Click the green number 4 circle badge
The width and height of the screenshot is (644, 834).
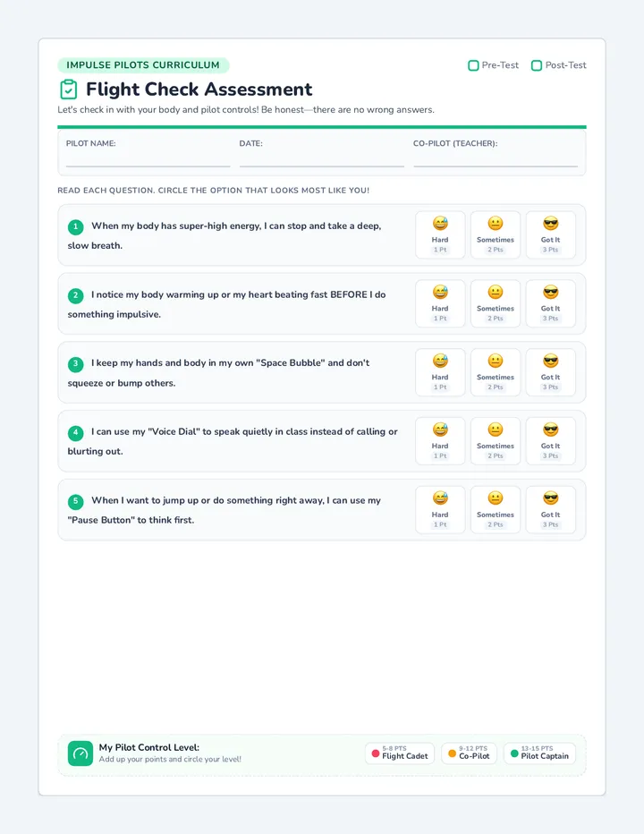75,433
